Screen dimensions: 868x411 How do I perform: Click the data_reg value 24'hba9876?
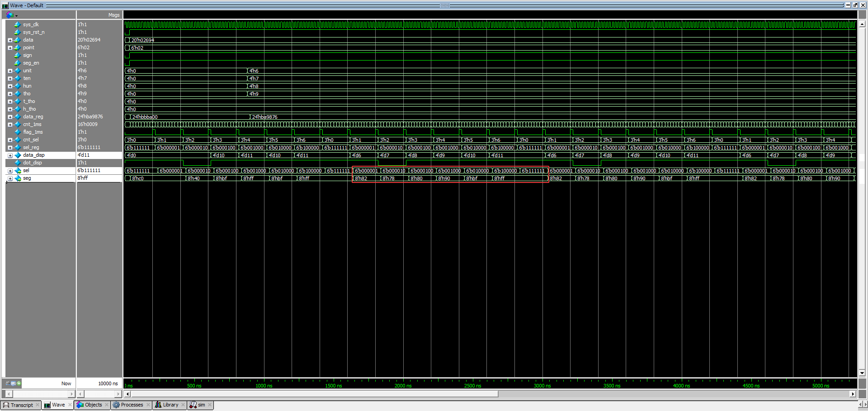click(x=90, y=117)
